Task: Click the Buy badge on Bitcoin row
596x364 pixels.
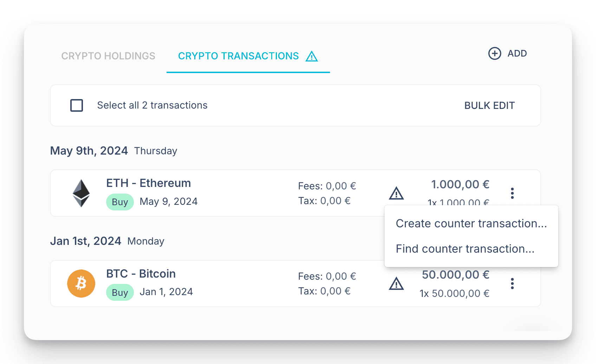Action: click(x=120, y=292)
